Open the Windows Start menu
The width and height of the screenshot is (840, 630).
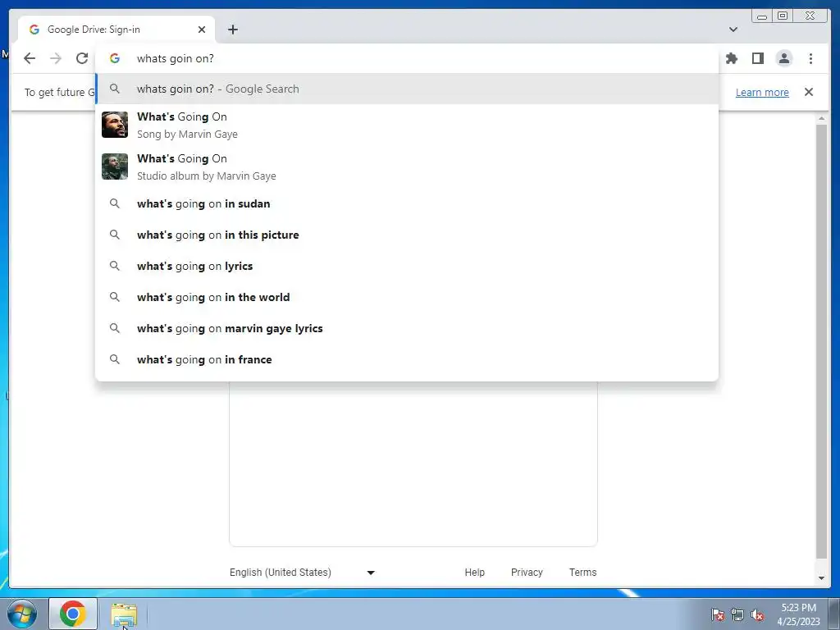tap(21, 614)
